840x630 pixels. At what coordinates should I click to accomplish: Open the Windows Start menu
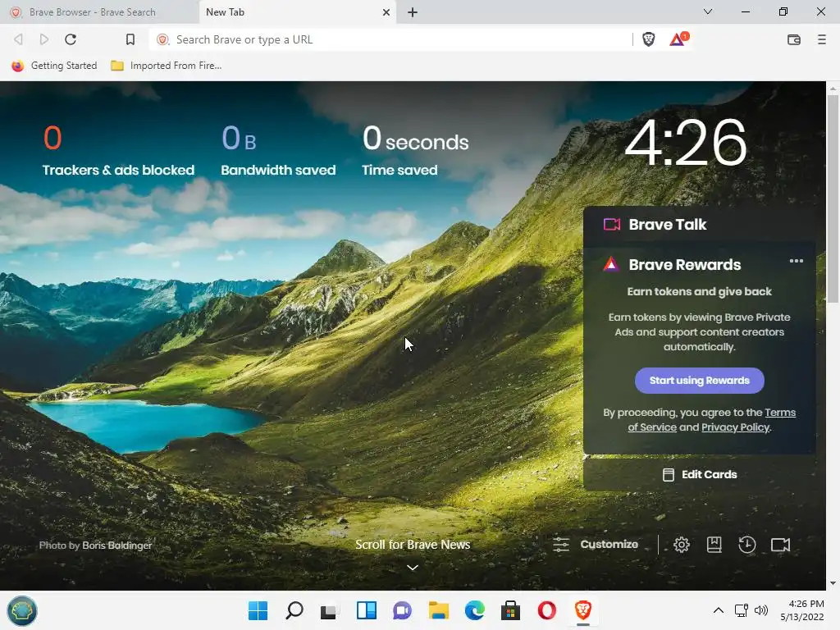pyautogui.click(x=258, y=610)
